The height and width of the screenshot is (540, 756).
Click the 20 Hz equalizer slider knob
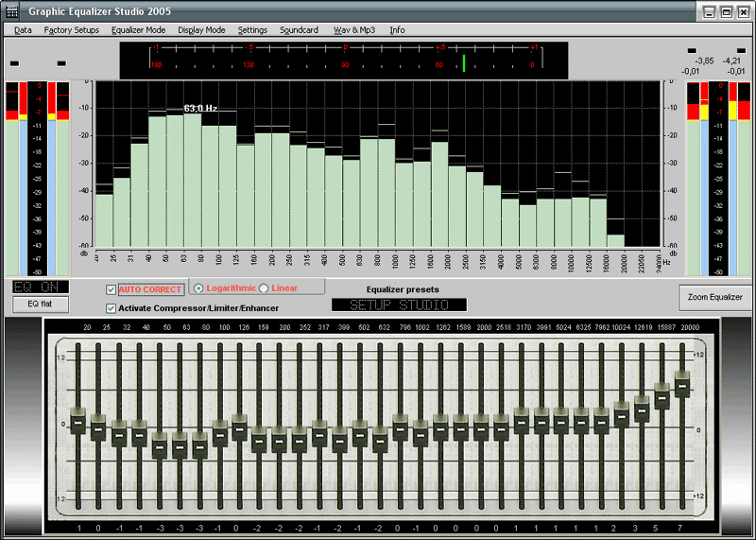tap(78, 421)
